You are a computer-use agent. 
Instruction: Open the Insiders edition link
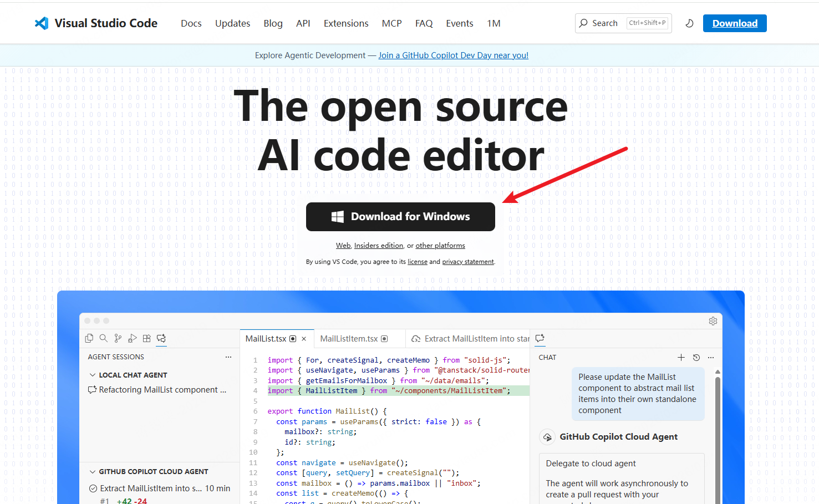coord(379,246)
